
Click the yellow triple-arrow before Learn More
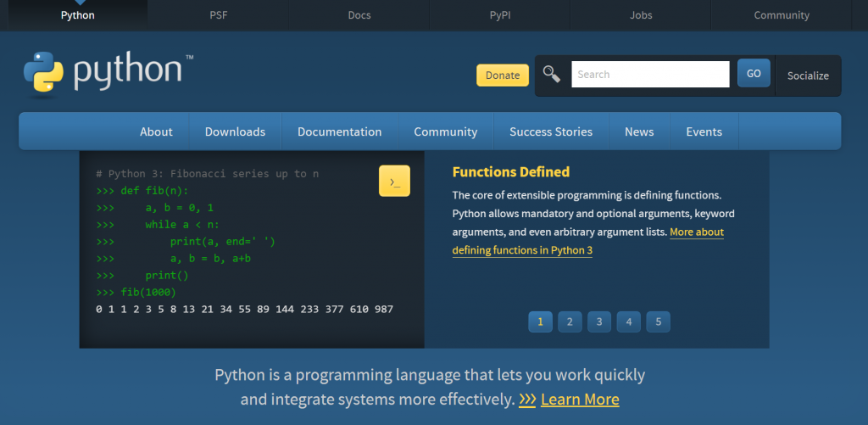click(x=527, y=400)
